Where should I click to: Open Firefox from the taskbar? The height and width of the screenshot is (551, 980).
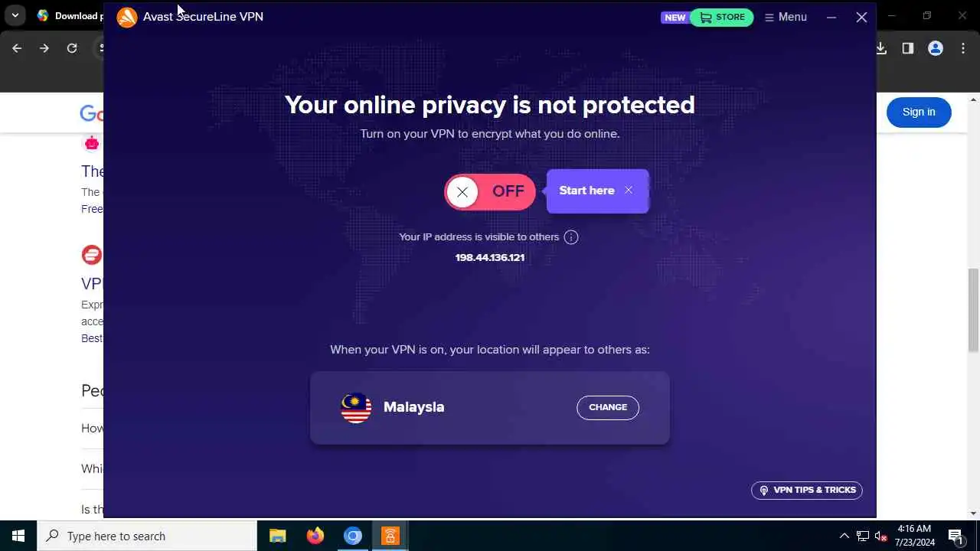[315, 536]
